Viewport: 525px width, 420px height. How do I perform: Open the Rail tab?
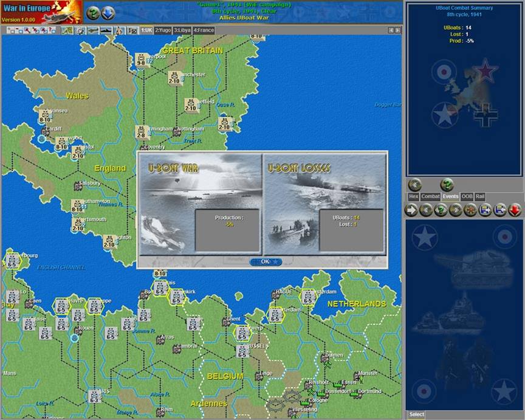tap(480, 196)
